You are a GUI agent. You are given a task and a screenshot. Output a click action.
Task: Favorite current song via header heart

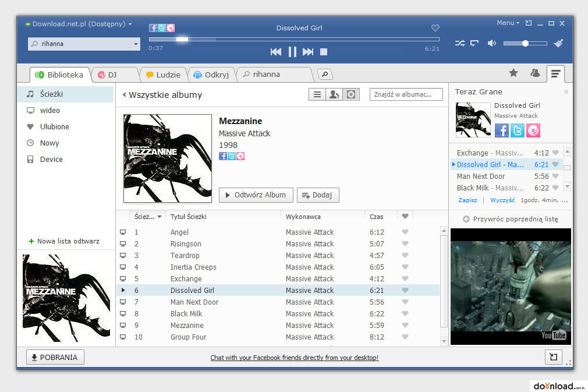point(435,28)
